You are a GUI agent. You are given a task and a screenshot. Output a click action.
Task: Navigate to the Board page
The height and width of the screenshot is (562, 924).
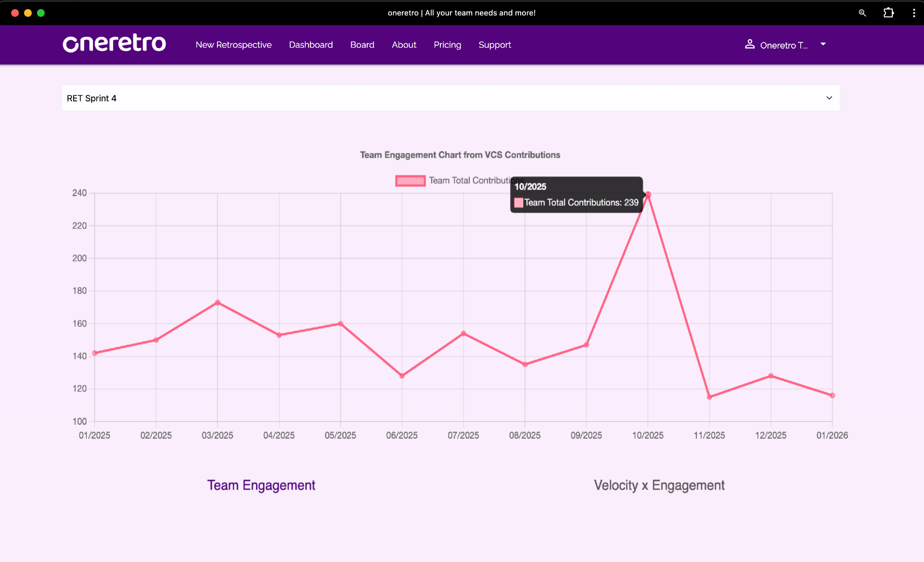362,45
